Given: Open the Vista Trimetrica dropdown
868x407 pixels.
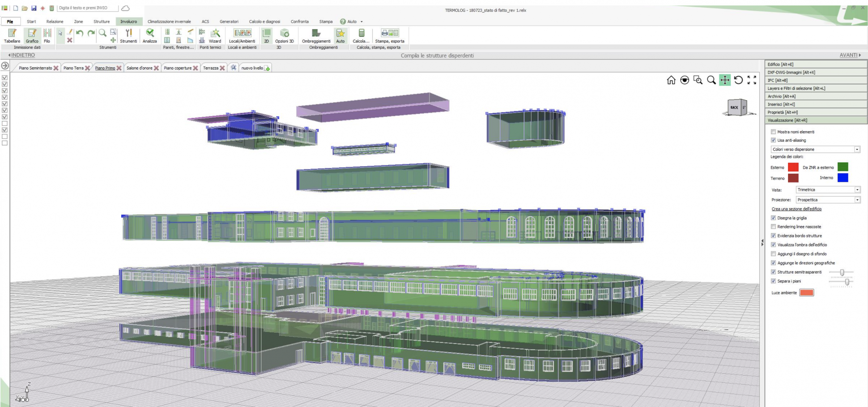Looking at the screenshot, I should pyautogui.click(x=828, y=190).
